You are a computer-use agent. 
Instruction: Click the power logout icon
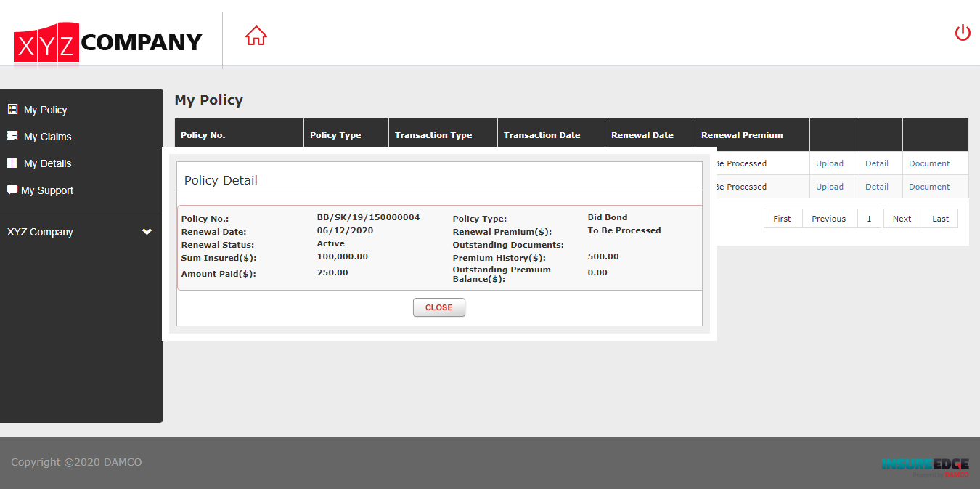963,33
